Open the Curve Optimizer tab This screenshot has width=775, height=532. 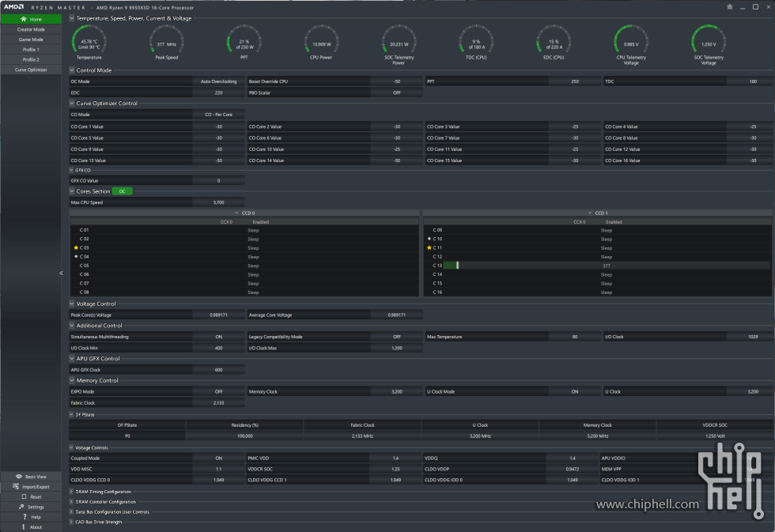point(31,70)
